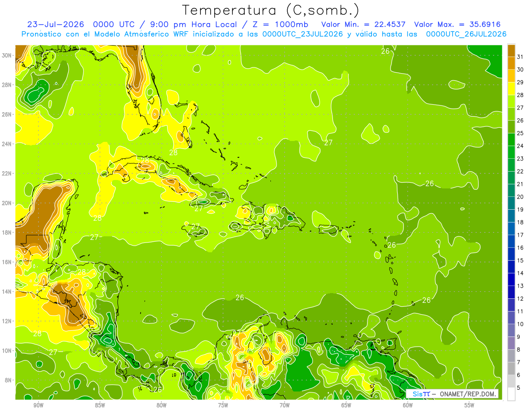Click the 75W longitude axis label
This screenshot has width=532, height=411.
pos(223,405)
